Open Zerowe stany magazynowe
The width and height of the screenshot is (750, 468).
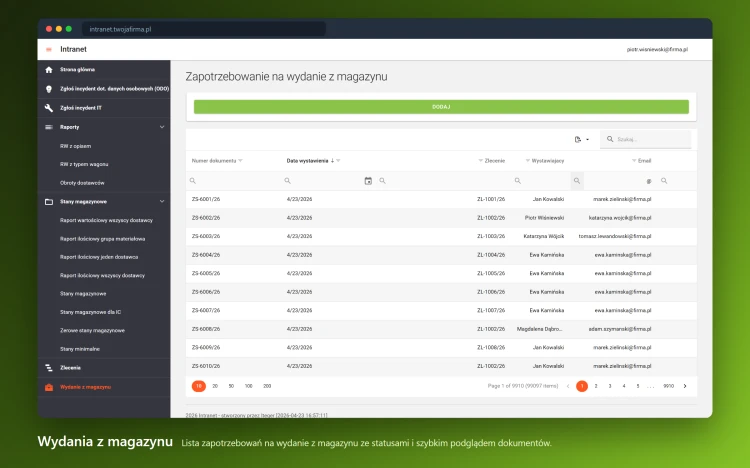[92, 331]
